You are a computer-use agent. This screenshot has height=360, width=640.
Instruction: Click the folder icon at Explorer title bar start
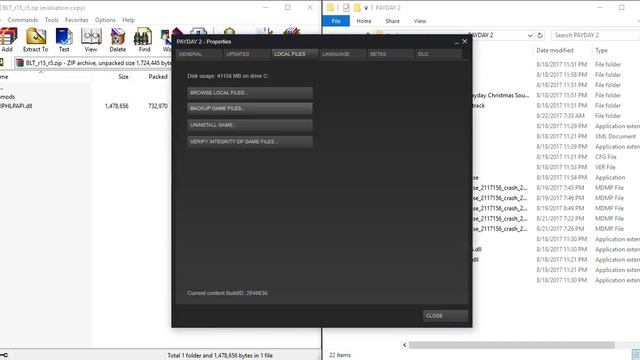(x=330, y=7)
